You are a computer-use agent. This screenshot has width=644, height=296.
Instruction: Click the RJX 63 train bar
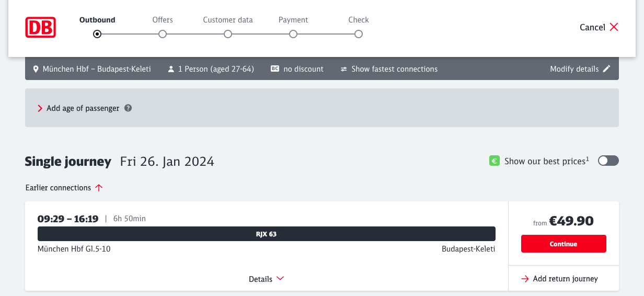point(266,234)
